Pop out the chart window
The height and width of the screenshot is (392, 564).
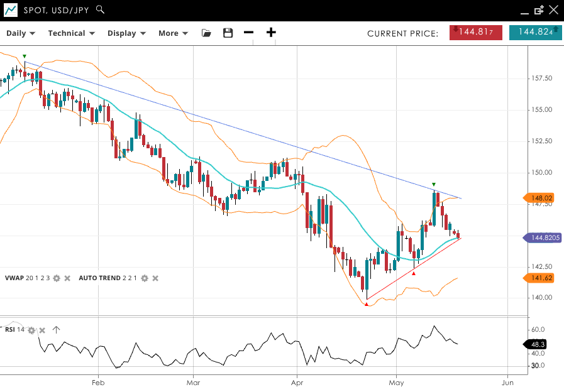click(539, 10)
